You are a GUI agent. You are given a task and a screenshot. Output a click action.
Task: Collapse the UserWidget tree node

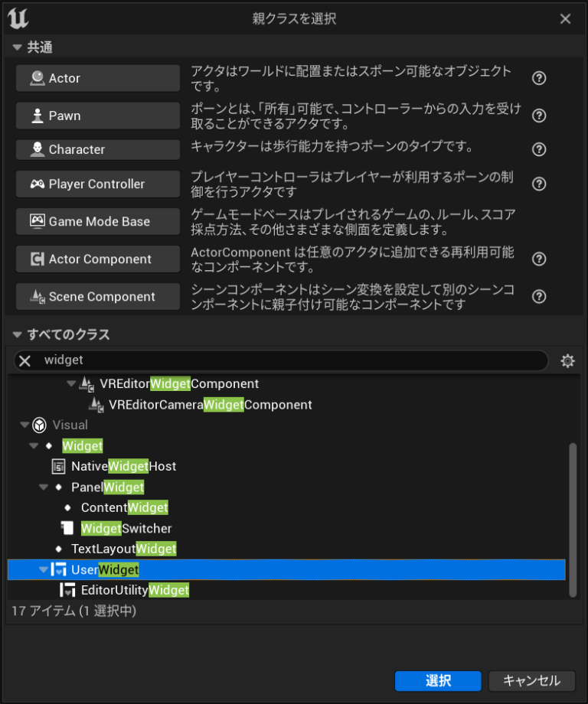[x=44, y=570]
